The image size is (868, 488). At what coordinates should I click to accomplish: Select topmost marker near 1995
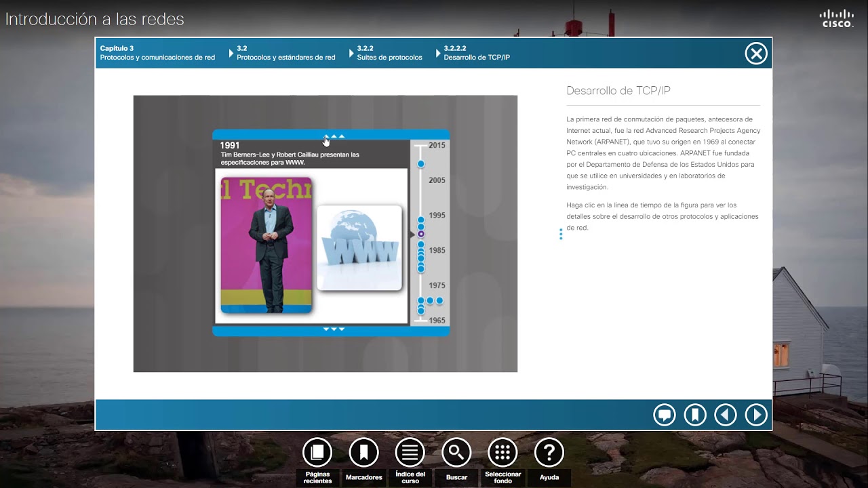[420, 220]
